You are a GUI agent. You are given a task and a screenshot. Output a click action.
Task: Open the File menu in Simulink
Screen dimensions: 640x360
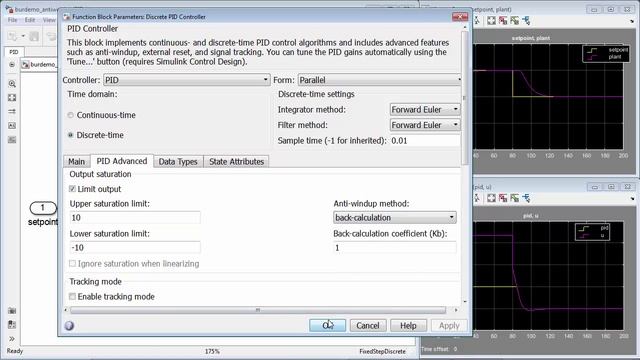13,20
